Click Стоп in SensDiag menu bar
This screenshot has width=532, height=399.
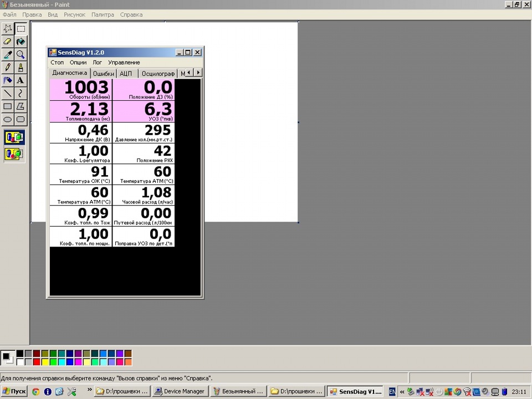(57, 63)
